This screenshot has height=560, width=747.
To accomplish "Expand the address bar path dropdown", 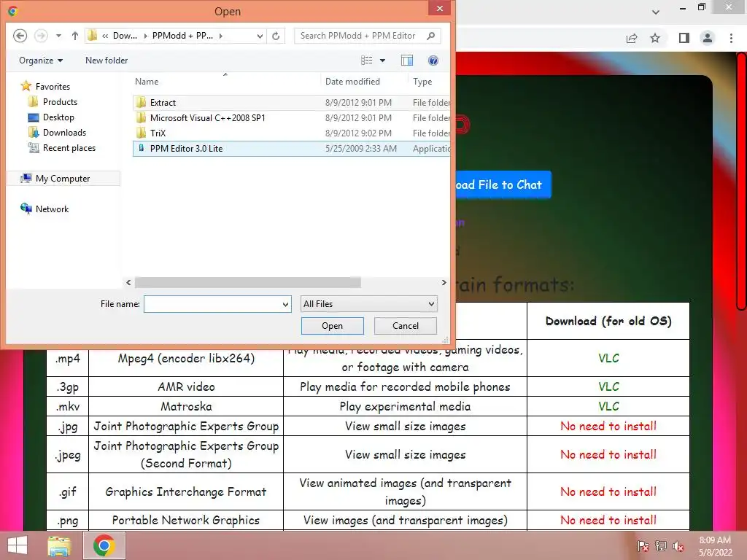I will point(260,36).
